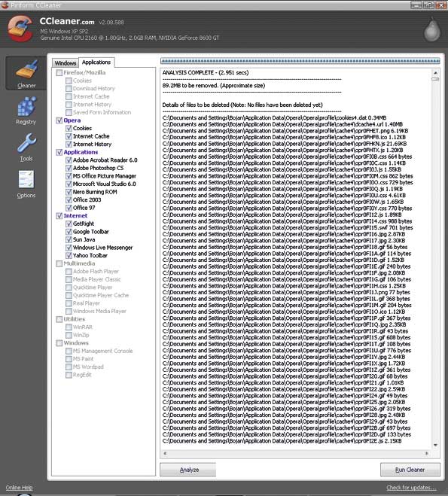Open the Registry section icon
Image resolution: width=448 pixels, height=496 pixels.
pyautogui.click(x=26, y=107)
